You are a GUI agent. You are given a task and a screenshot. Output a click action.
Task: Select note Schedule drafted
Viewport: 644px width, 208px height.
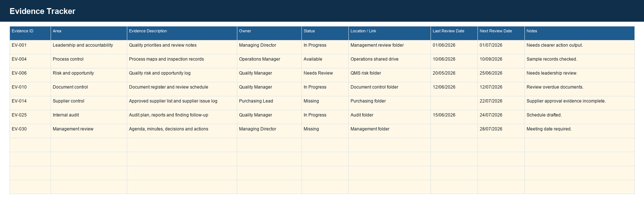click(579, 117)
